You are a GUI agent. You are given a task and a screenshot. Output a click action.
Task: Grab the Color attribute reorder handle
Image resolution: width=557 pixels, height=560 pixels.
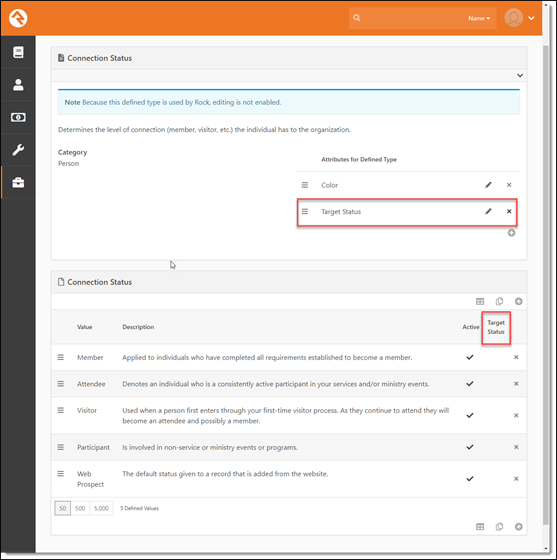coord(305,185)
